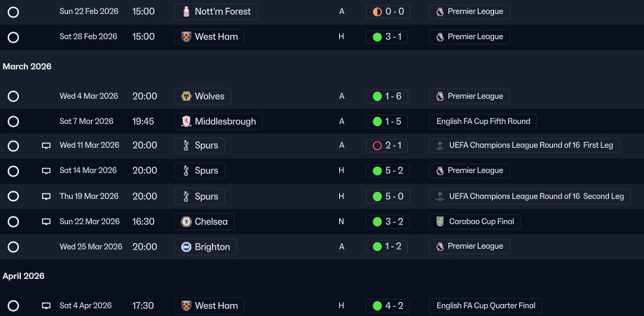
Task: Click the TV icon on 4 Apr West Ham fixture
Action: pyautogui.click(x=46, y=305)
